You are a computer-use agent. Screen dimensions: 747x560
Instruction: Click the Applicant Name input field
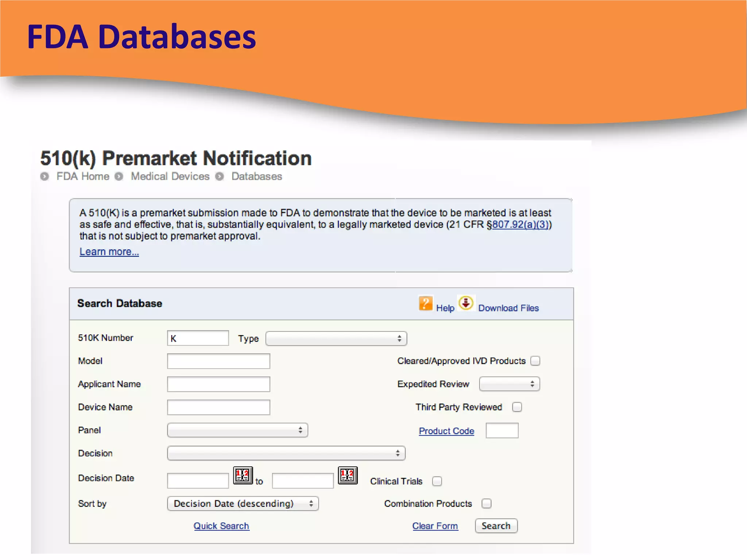pyautogui.click(x=218, y=384)
